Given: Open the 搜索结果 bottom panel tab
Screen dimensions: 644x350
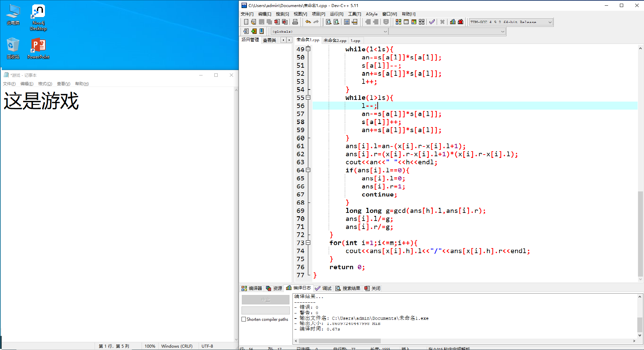Looking at the screenshot, I should (x=348, y=288).
